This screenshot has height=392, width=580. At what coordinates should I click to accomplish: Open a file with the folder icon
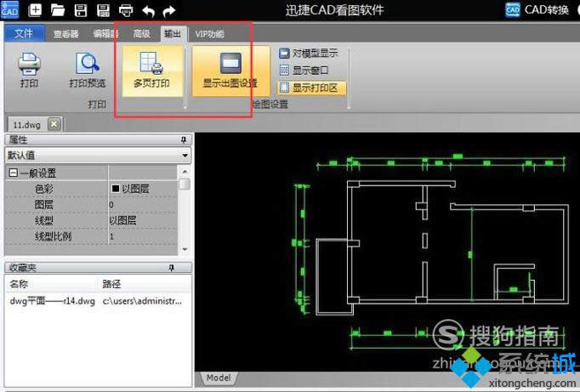58,10
